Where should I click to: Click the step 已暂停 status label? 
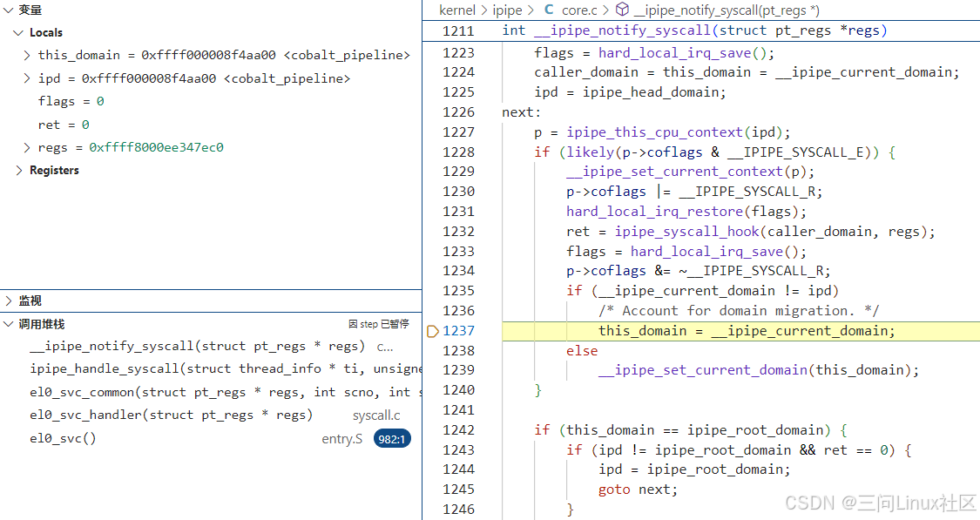coord(379,324)
